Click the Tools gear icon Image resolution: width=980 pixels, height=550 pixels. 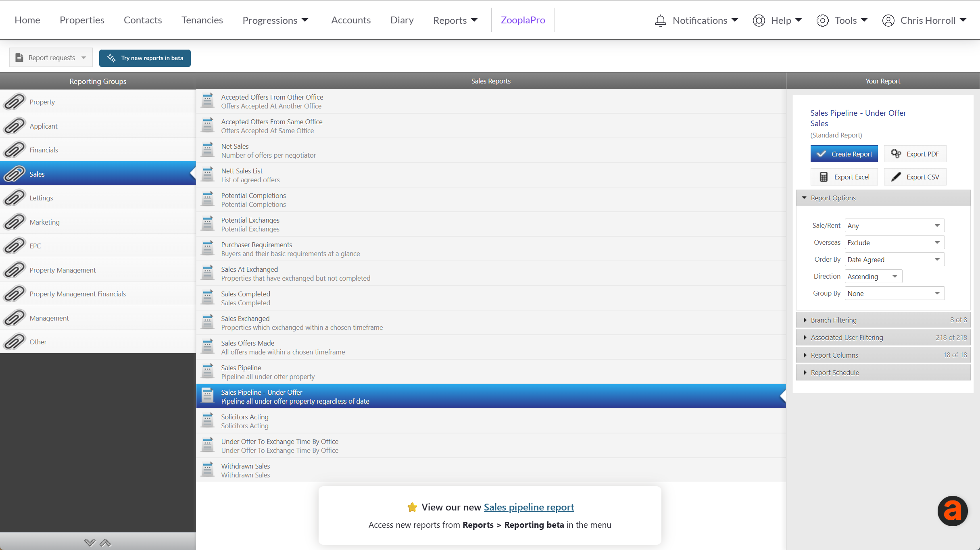pos(823,20)
